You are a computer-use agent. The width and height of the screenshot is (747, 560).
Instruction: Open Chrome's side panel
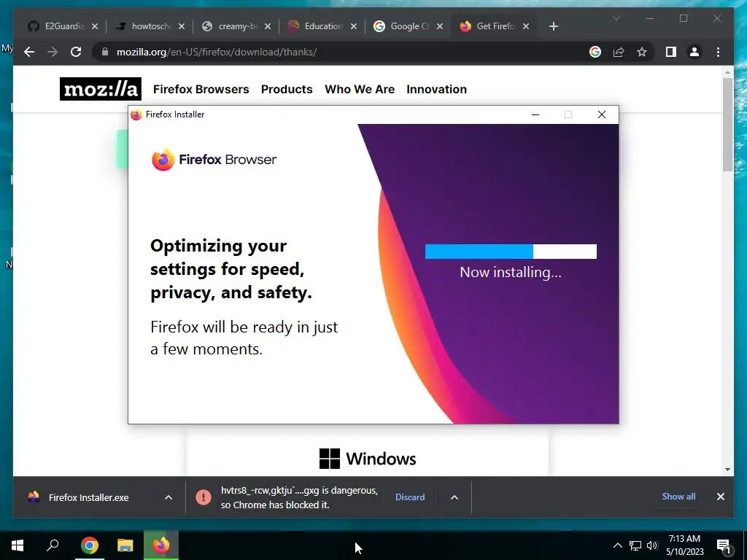click(671, 52)
